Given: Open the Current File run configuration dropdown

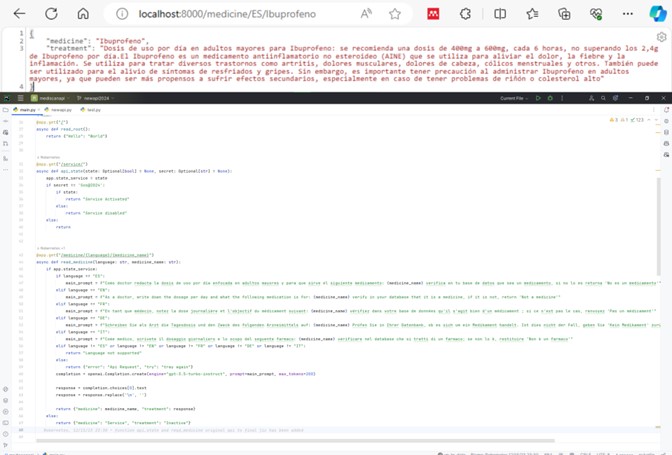Looking at the screenshot, I should tap(514, 98).
